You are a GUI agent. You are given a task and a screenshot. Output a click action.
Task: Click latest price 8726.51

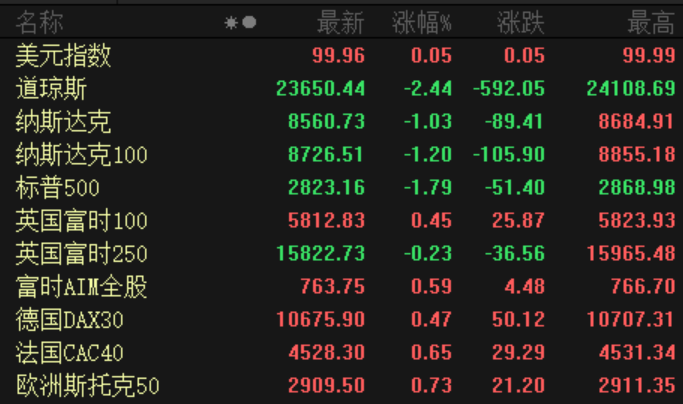pos(326,155)
